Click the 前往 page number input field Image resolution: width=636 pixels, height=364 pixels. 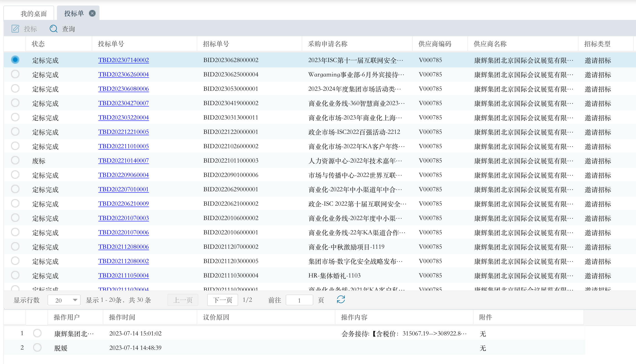tap(299, 300)
